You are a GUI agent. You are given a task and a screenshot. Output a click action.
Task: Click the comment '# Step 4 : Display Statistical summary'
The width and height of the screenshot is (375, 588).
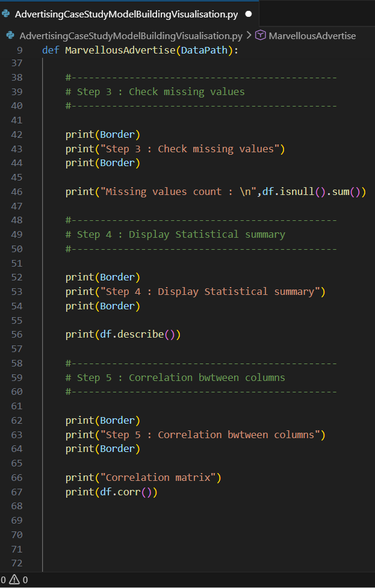[175, 234]
